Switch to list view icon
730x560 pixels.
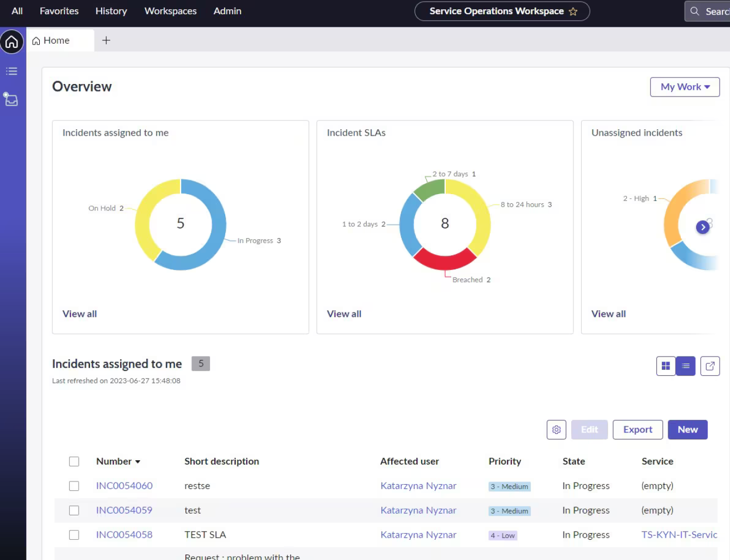pos(686,366)
